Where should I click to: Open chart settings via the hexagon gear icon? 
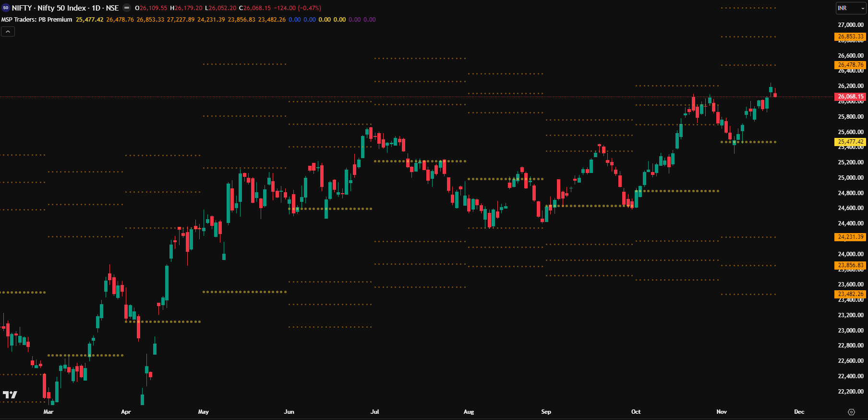point(851,412)
